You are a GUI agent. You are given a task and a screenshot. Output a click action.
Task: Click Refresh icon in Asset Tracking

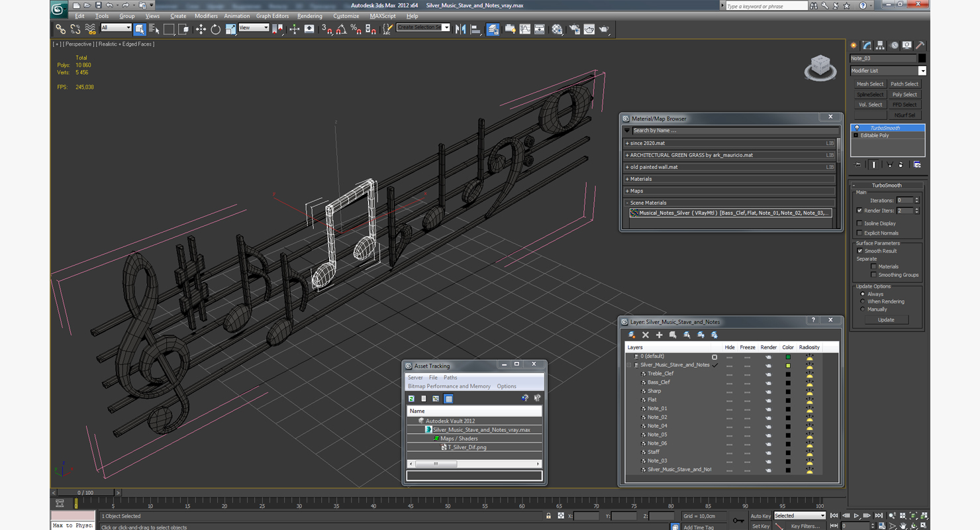pyautogui.click(x=411, y=399)
